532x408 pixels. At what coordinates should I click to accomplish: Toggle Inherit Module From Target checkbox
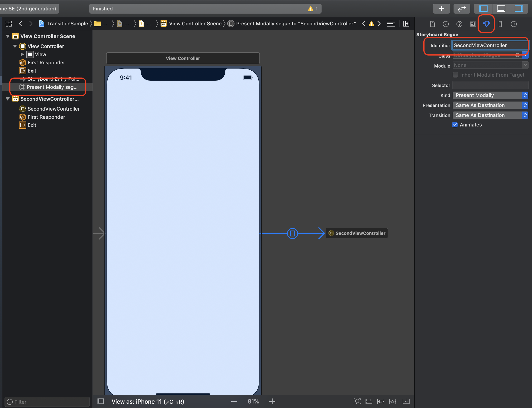point(455,75)
